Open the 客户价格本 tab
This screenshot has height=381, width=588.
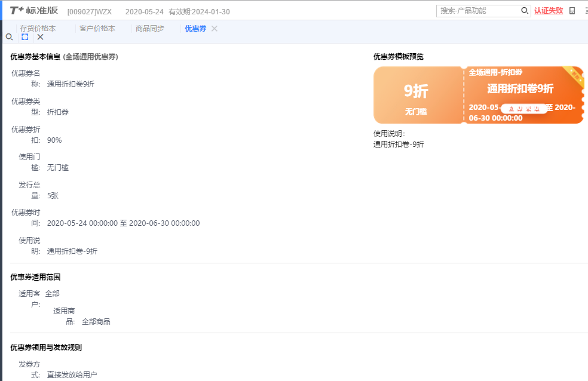click(x=97, y=29)
